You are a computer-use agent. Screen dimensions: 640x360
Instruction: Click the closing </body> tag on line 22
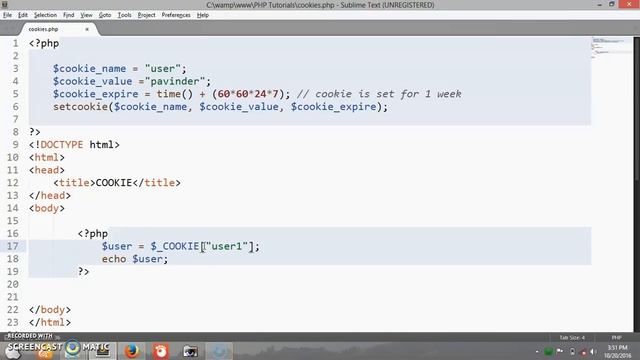coord(50,309)
